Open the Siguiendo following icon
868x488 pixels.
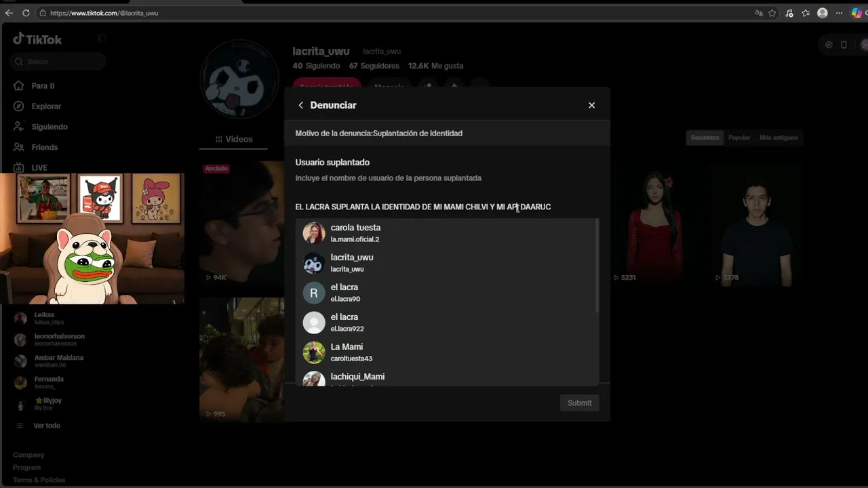(19, 127)
